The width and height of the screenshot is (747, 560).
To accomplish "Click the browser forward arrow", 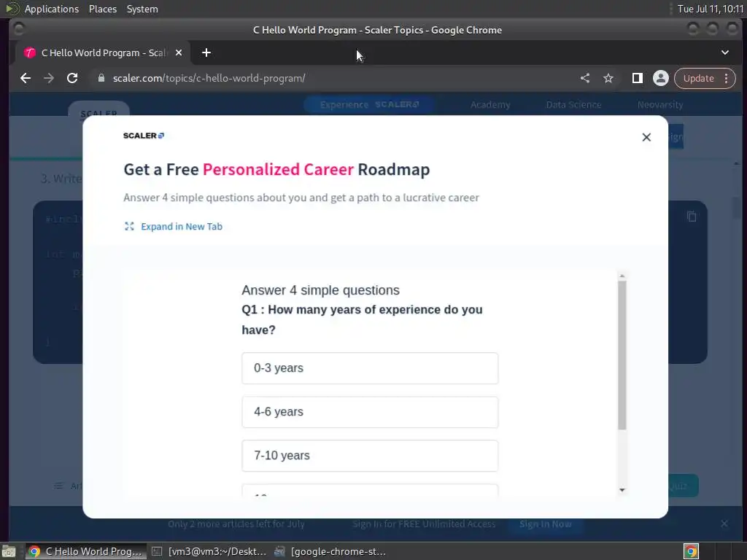I will click(49, 78).
